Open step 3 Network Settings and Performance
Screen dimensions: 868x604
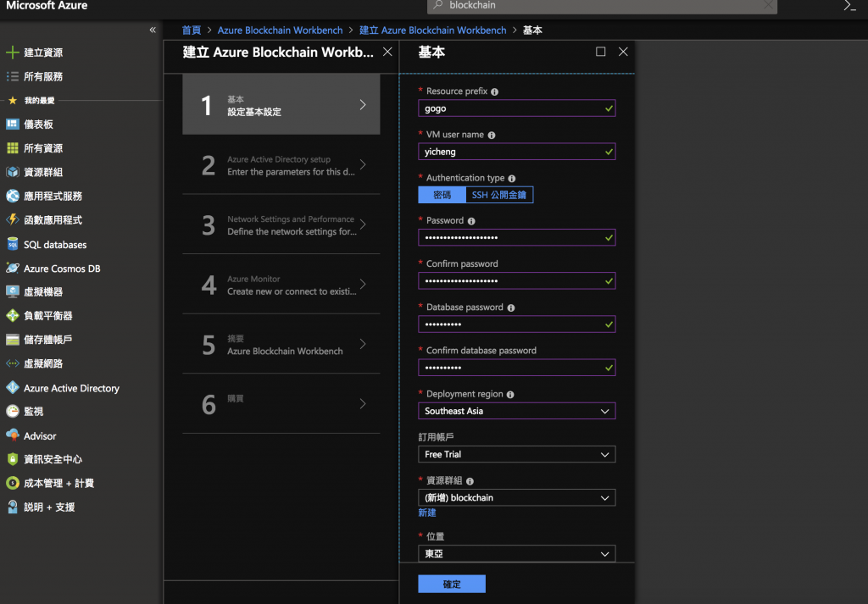click(x=281, y=224)
